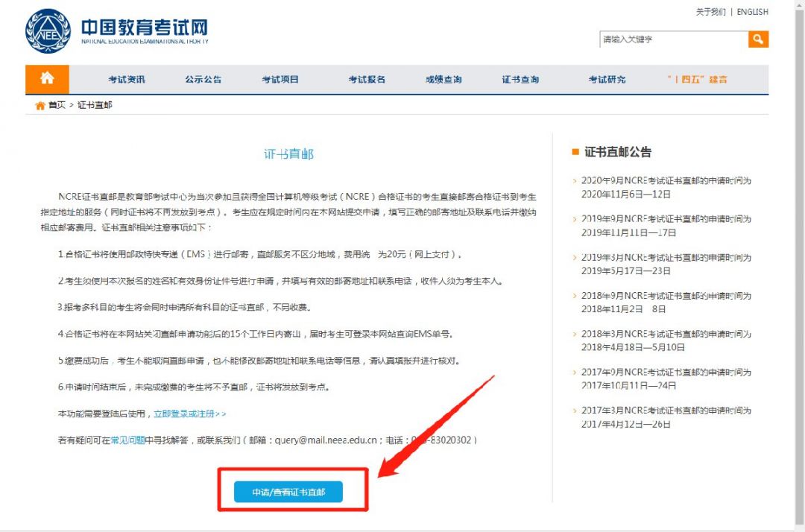Open 证书查询 menu
This screenshot has height=532, width=805.
click(520, 80)
